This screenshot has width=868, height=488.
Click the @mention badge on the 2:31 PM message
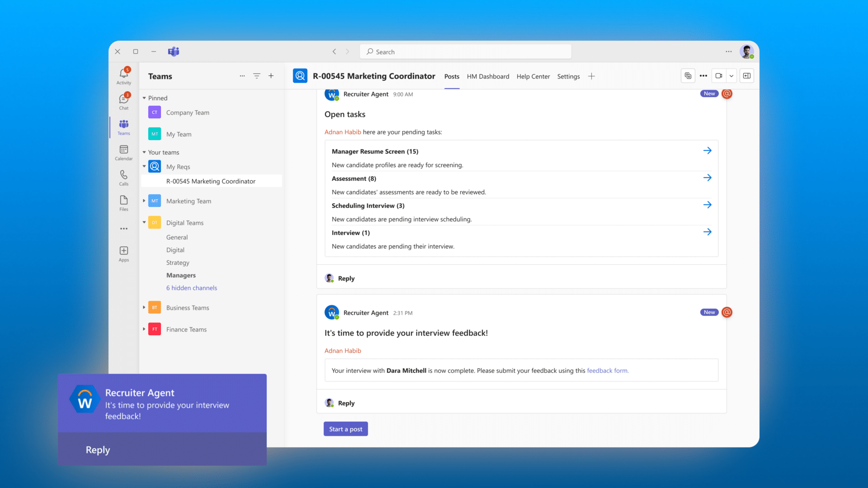tap(727, 312)
